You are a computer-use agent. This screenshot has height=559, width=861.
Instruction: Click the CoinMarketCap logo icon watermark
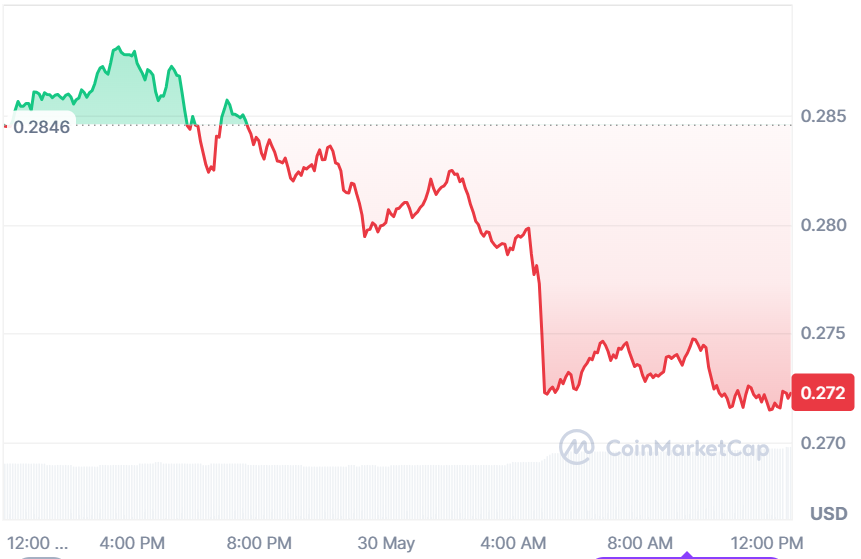(x=577, y=447)
